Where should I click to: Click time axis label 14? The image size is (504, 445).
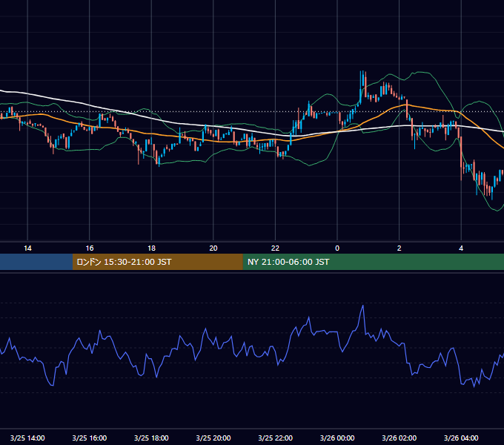click(x=27, y=248)
